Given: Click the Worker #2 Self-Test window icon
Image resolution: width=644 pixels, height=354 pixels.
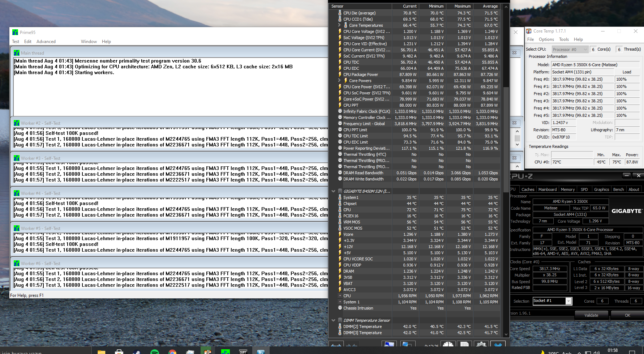Looking at the screenshot, I should 17,123.
